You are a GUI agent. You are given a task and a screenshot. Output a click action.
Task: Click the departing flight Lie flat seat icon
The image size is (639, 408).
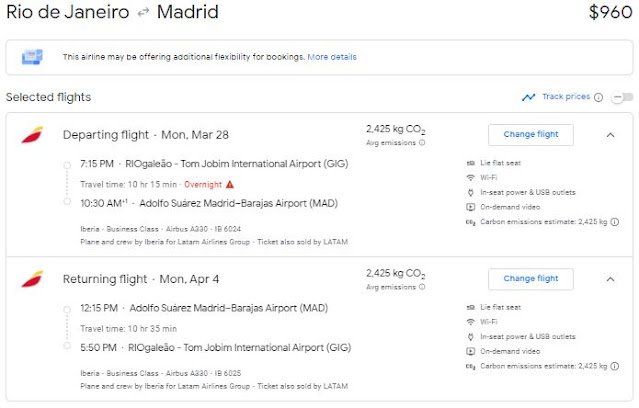click(472, 163)
